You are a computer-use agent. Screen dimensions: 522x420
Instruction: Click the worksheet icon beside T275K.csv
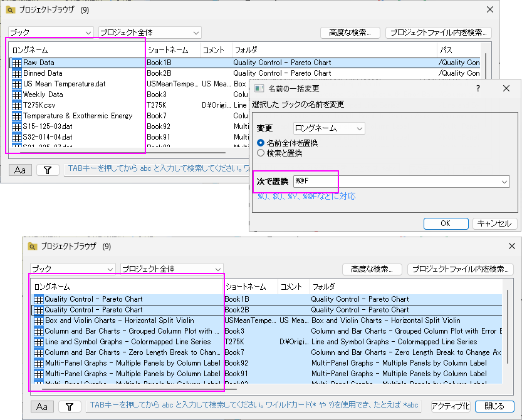[x=17, y=105]
